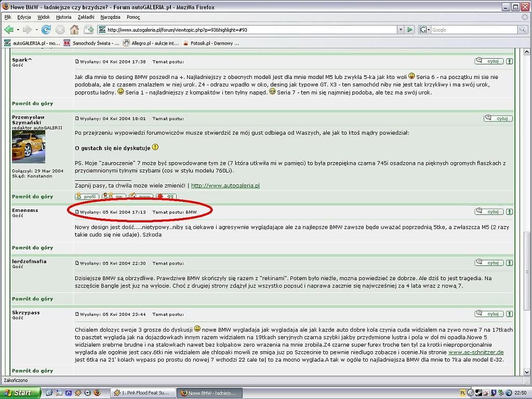
Task: Open the Pomoc menu
Action: [134, 17]
